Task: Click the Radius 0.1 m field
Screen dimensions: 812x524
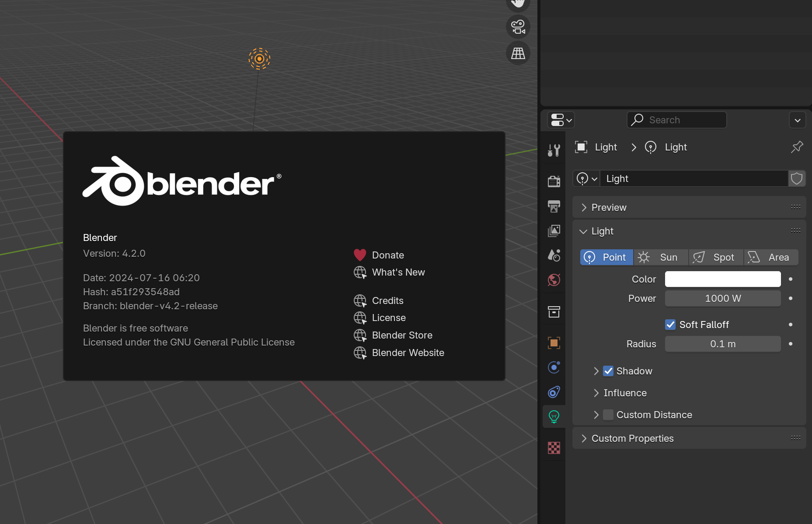Action: tap(723, 344)
